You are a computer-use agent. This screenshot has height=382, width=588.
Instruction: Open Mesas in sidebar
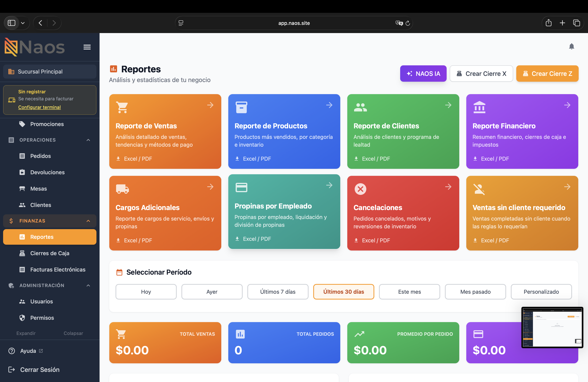[x=50, y=188]
